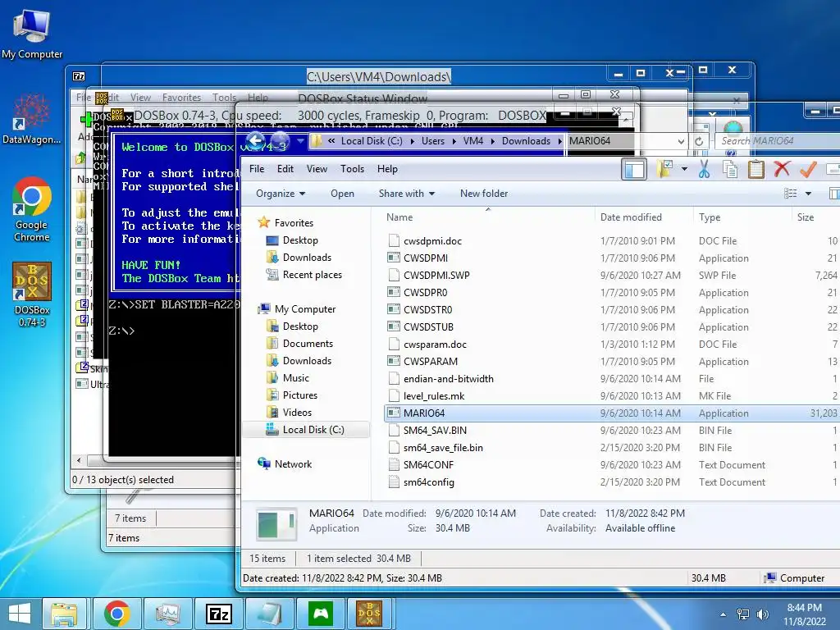Open the Organize dropdown
This screenshot has width=840, height=630.
tap(281, 194)
